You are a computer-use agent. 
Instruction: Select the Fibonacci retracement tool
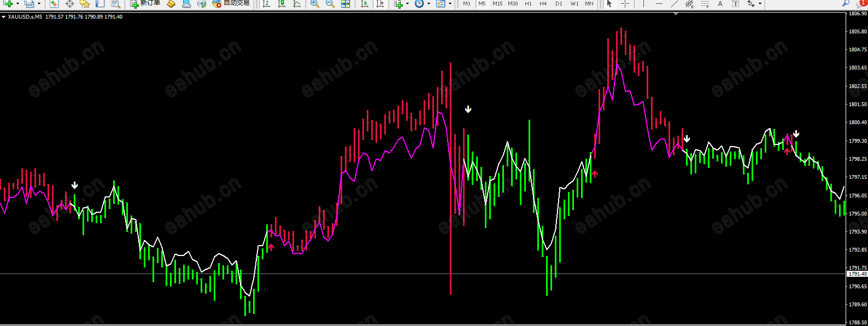tap(705, 3)
